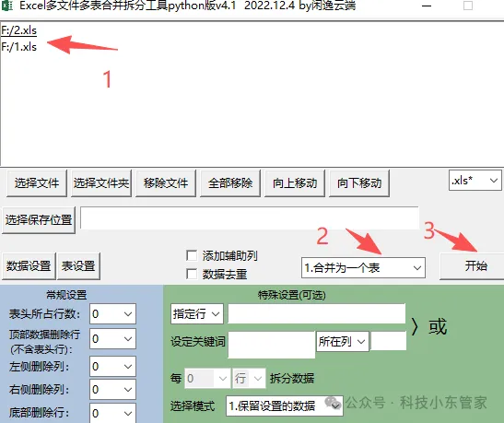Open the 右侧删除列 dropdown
The image size is (504, 423).
click(112, 389)
